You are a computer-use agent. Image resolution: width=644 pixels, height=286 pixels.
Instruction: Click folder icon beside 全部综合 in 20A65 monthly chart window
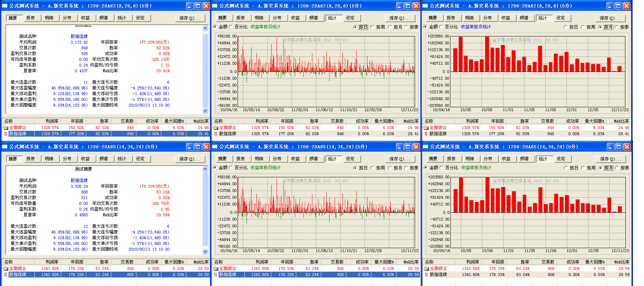click(x=426, y=268)
